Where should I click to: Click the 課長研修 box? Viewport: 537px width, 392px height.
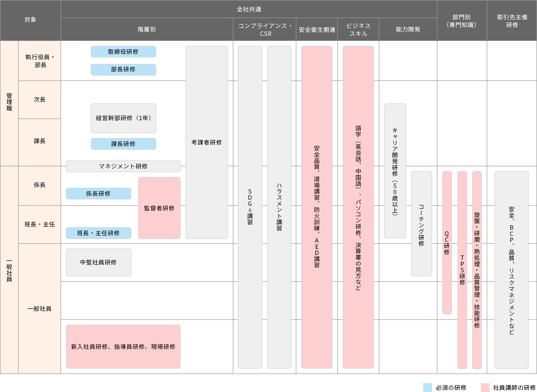(123, 144)
